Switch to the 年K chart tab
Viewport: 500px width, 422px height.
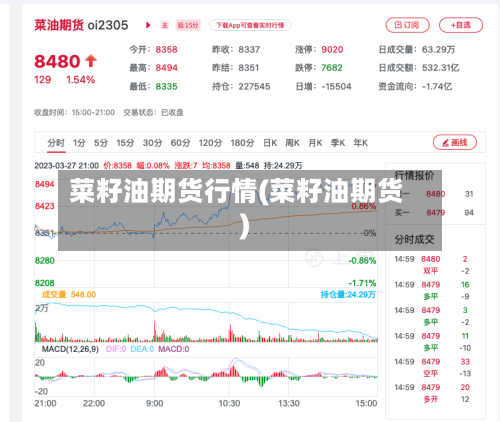point(361,143)
